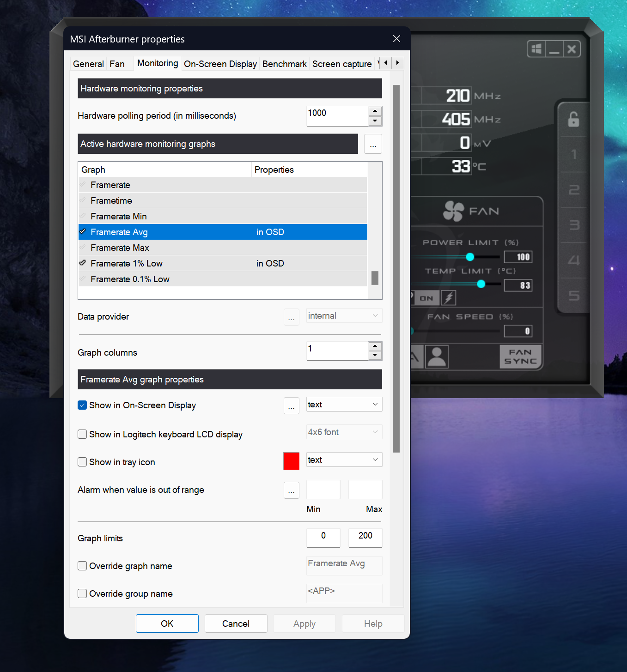This screenshot has width=627, height=672.
Task: Toggle the ON button in Afterburner
Action: click(x=426, y=298)
